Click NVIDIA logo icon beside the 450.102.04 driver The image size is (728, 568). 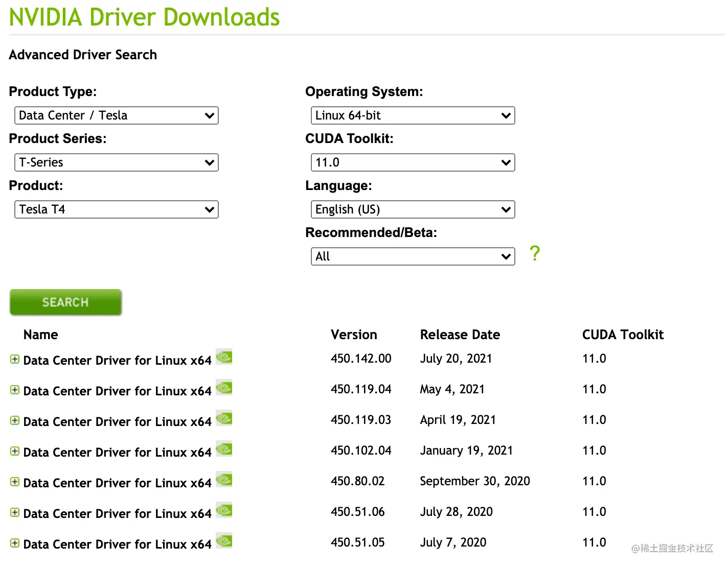[x=224, y=448]
